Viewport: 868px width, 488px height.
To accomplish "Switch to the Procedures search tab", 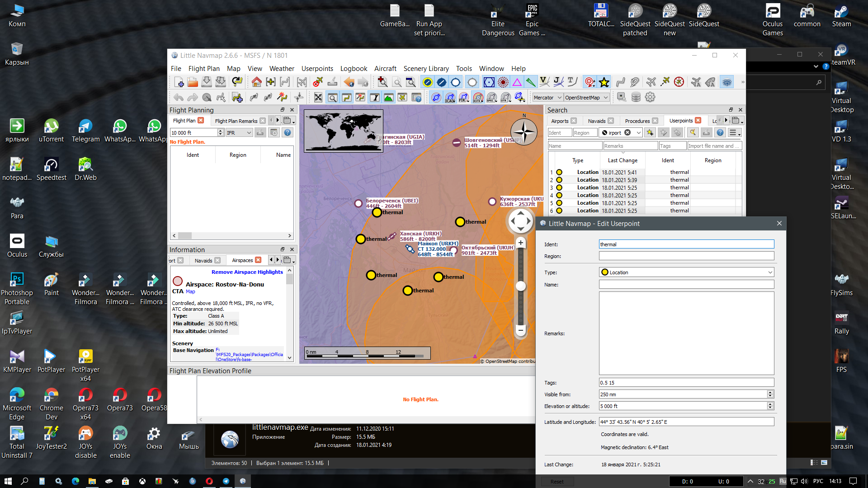I will point(637,121).
